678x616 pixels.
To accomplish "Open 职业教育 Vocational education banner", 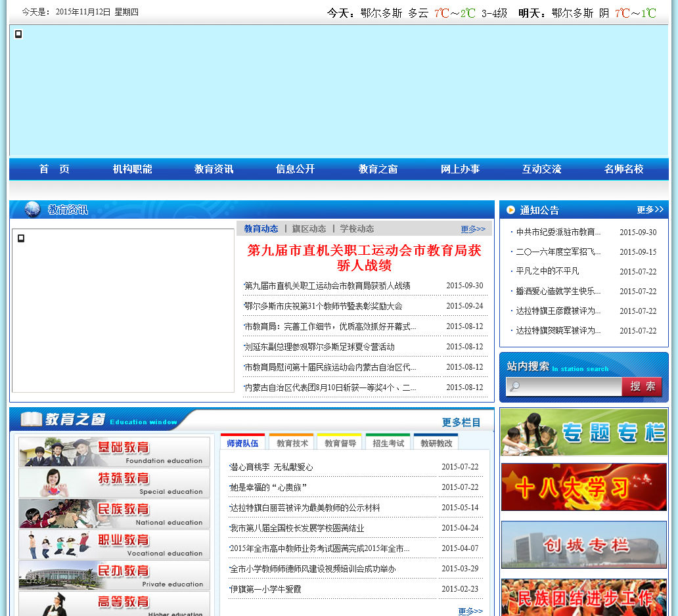I will click(114, 544).
